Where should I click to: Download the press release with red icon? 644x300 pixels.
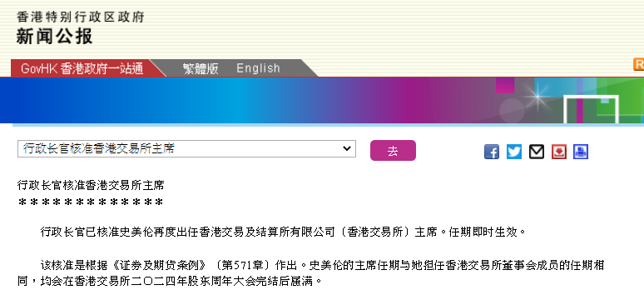[x=558, y=152]
